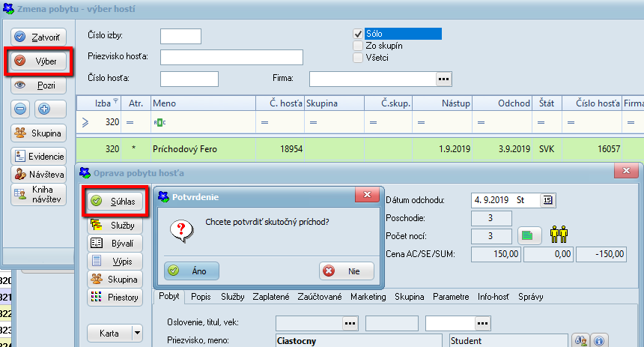This screenshot has width=644, height=347.
Task: Expand the Karta dropdown arrow
Action: [x=137, y=333]
